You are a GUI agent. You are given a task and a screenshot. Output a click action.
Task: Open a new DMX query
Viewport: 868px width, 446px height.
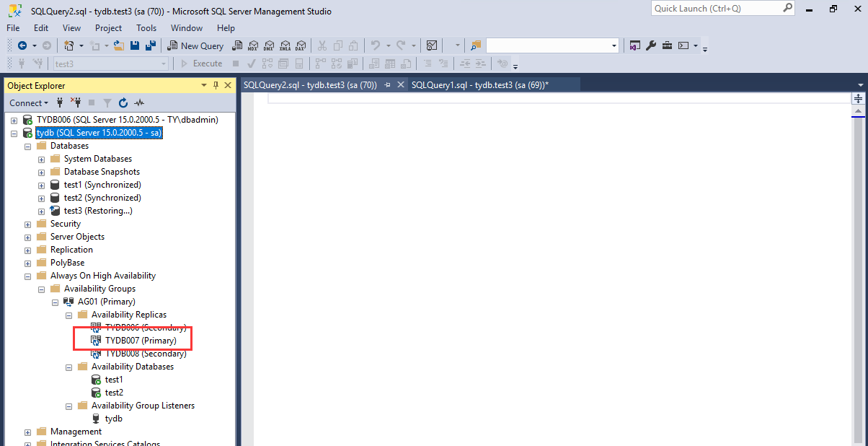[x=269, y=45]
